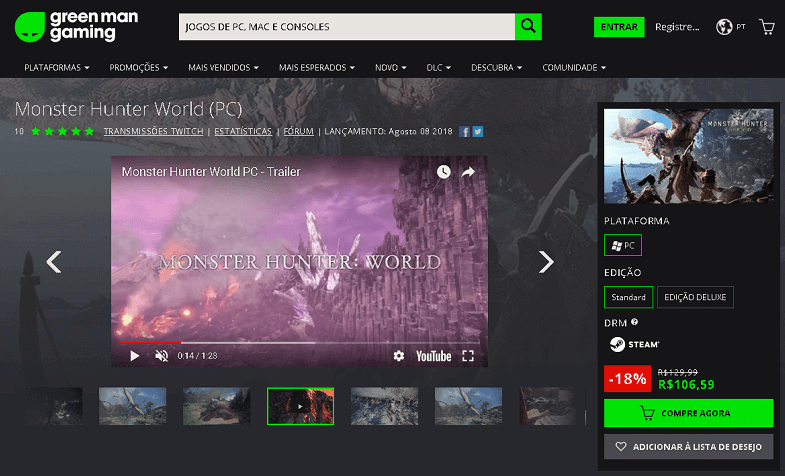Click the video share arrow icon
The image size is (785, 476).
coord(468,172)
